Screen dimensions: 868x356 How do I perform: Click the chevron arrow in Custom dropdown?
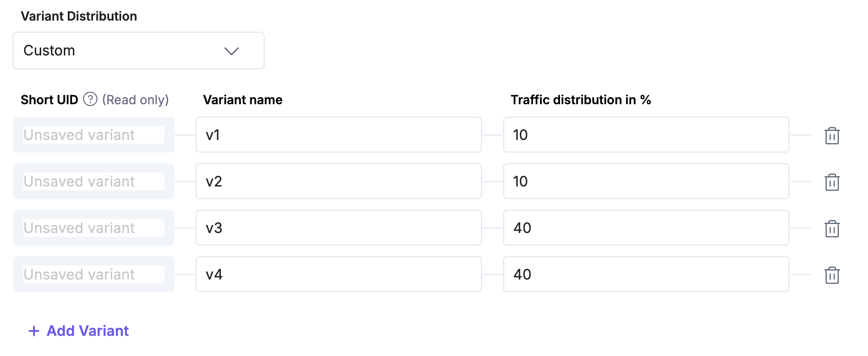pos(231,51)
